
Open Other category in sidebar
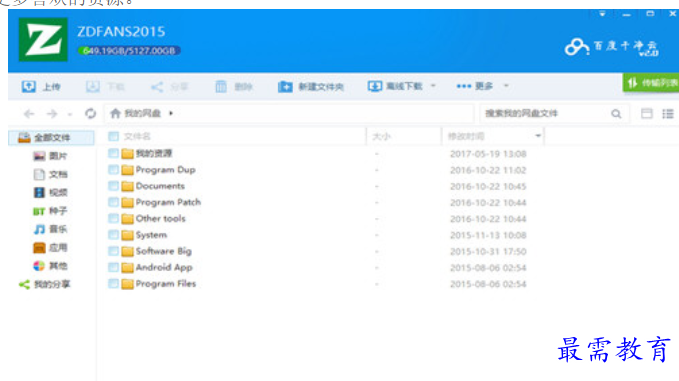click(x=51, y=266)
